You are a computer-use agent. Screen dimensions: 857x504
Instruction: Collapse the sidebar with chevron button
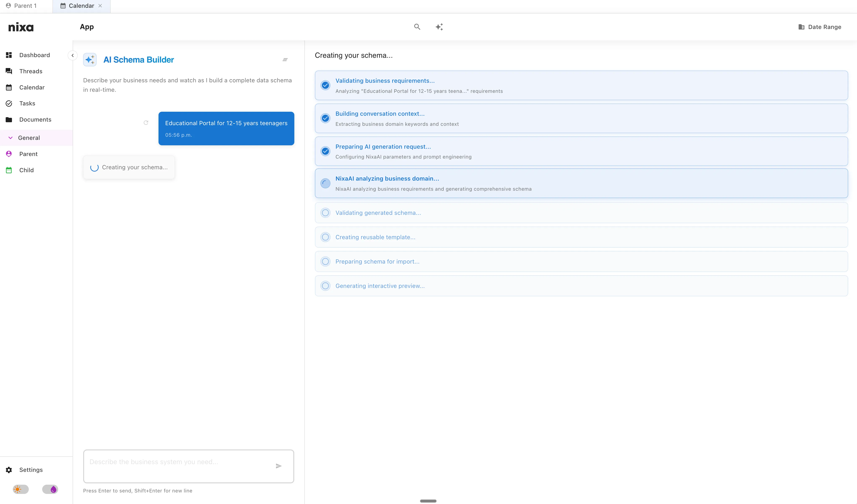point(72,55)
